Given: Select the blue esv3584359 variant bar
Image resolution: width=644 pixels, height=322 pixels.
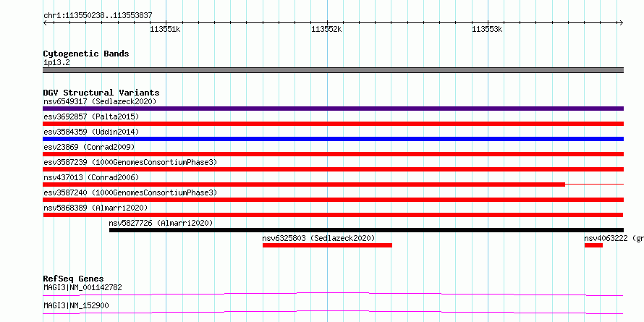Looking at the screenshot, I should click(x=333, y=139).
